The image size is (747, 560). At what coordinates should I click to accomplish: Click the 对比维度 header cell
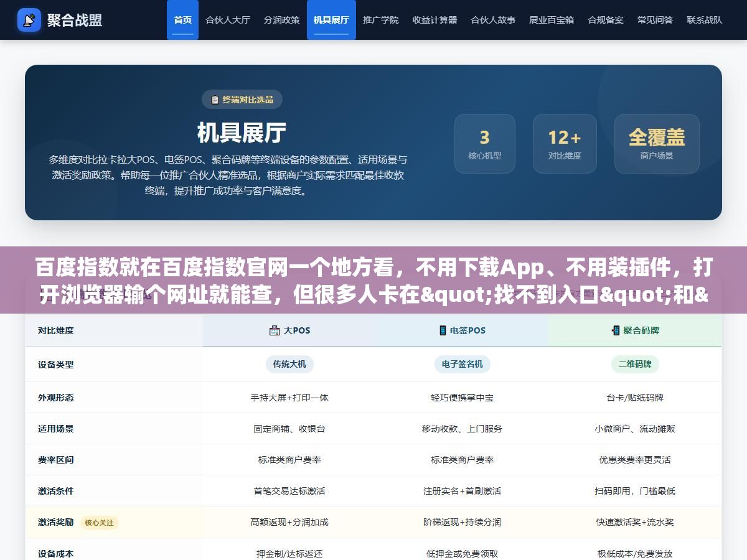(x=114, y=330)
